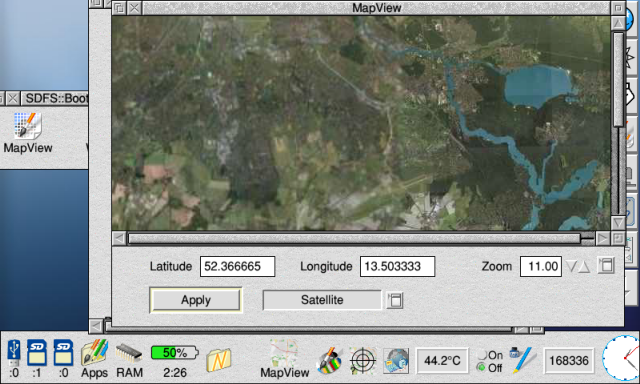640x384 pixels.
Task: Decrease zoom with the down arrow
Action: (571, 266)
